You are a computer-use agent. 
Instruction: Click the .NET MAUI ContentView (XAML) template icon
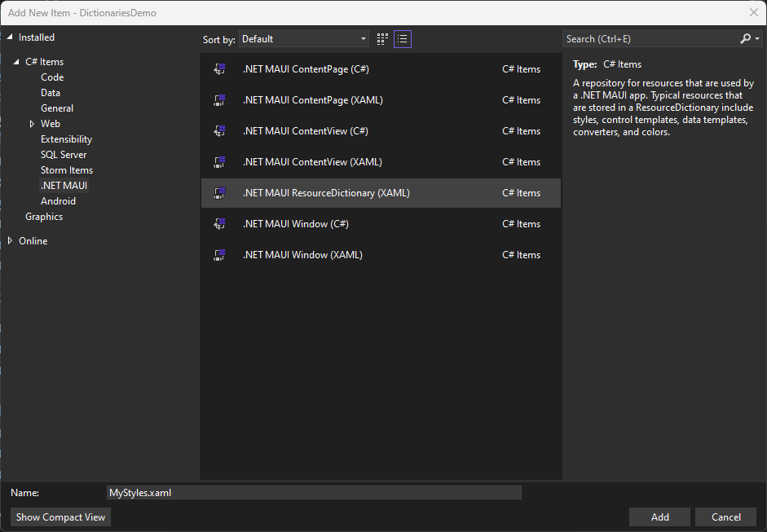[219, 162]
